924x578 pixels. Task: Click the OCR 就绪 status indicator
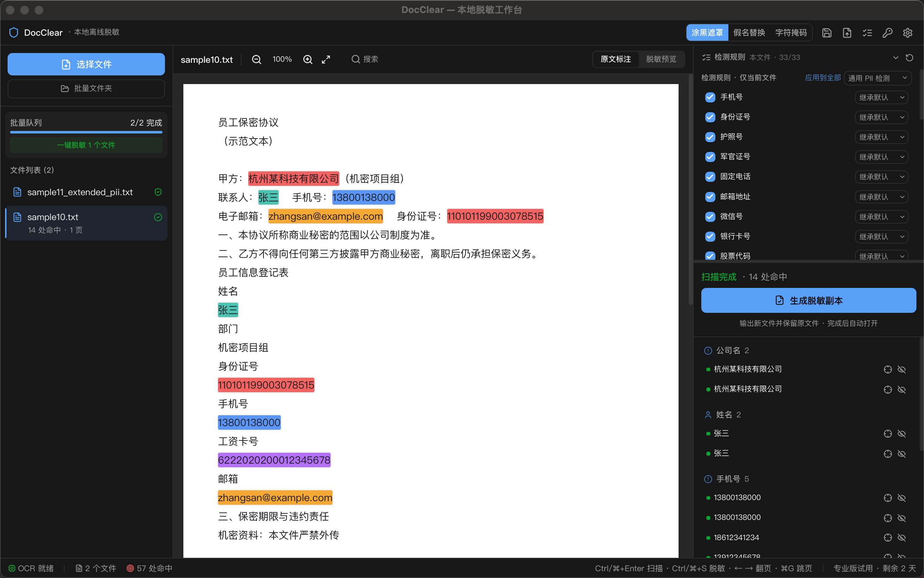pos(31,569)
